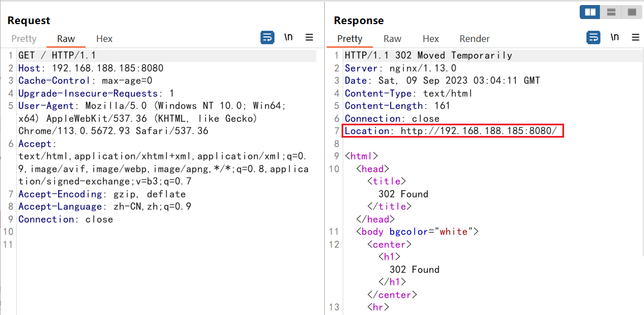Switch to the Request Hex tab

105,39
